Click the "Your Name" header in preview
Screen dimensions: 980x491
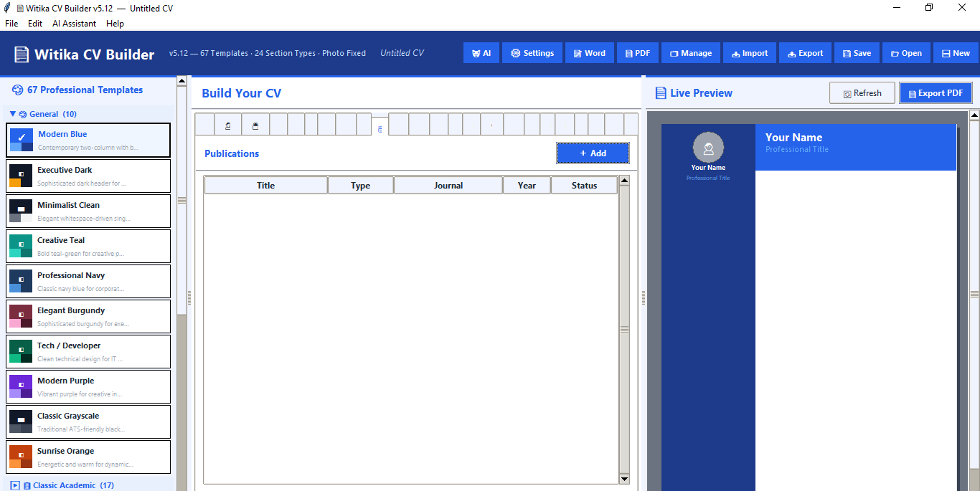(x=793, y=138)
